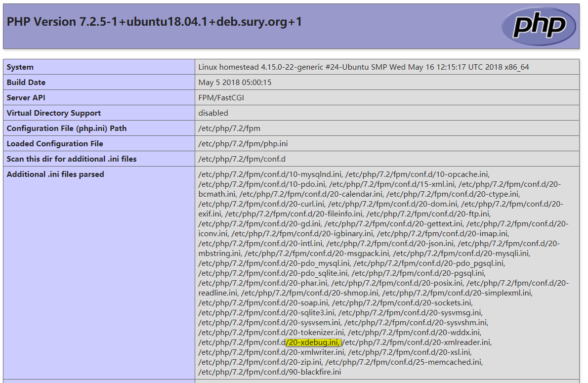Click the /etc/php/7.2/fpm/php.ini value
Screen dimensions: 588x383
coord(243,144)
